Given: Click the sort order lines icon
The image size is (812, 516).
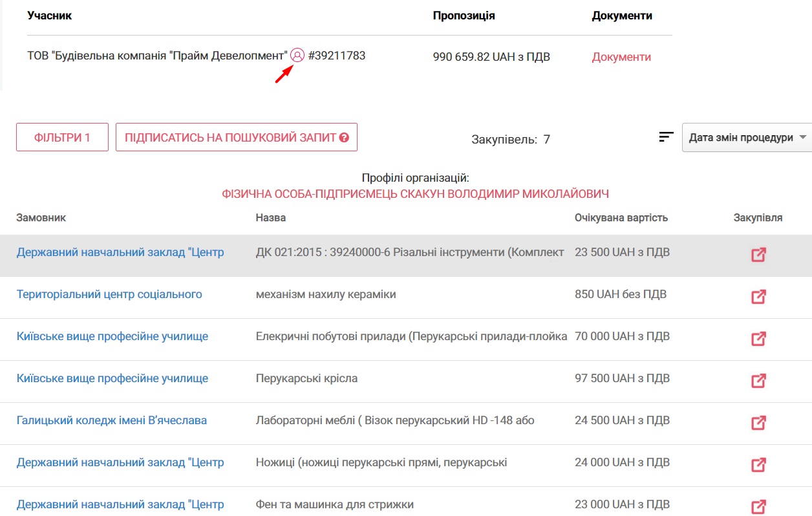Looking at the screenshot, I should (x=666, y=136).
